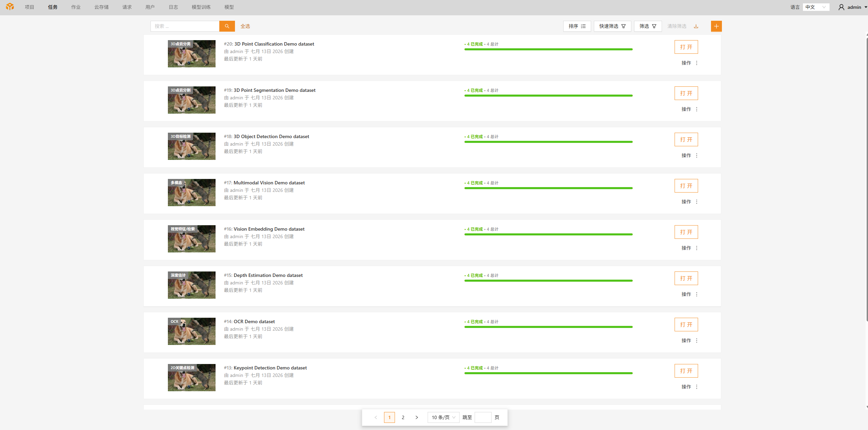Screen dimensions: 868x430
Task: Click the 全选 select all link
Action: pyautogui.click(x=245, y=26)
